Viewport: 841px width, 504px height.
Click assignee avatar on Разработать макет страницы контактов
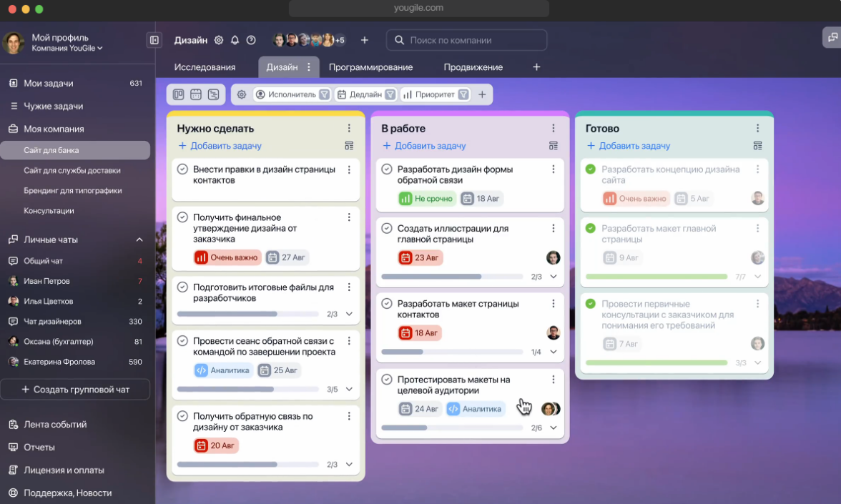[x=554, y=333]
